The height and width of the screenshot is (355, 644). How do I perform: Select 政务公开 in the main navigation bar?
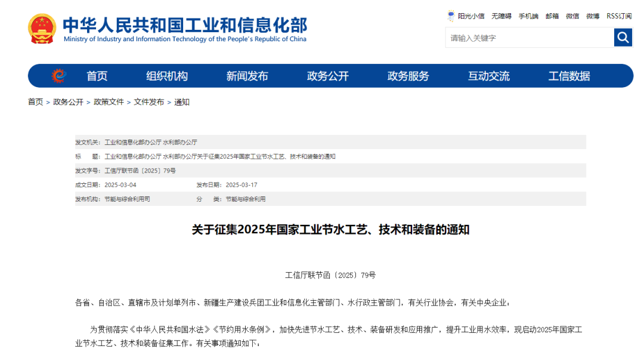tap(327, 76)
